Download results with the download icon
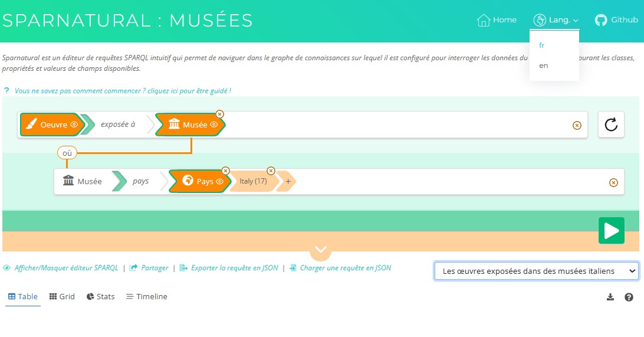The height and width of the screenshot is (337, 644). click(610, 297)
